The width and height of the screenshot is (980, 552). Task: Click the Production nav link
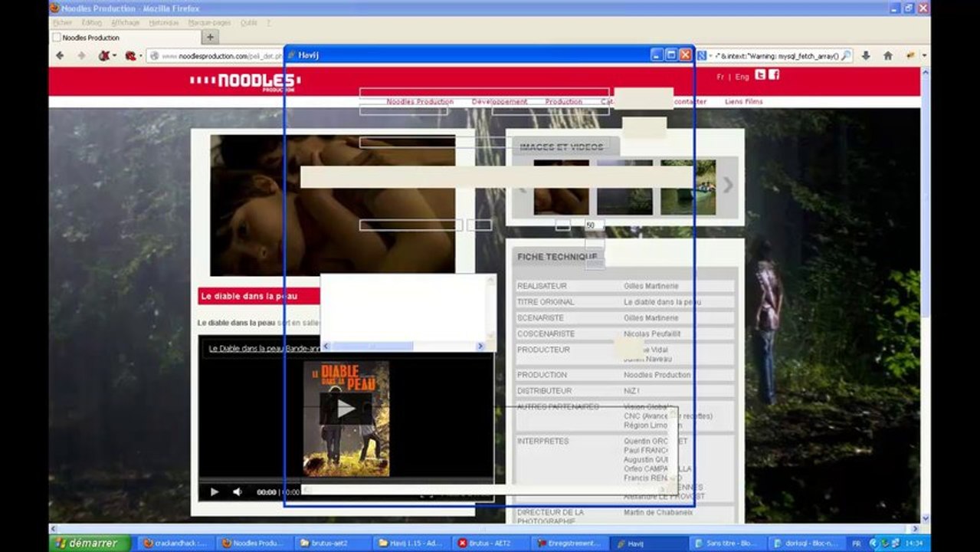[564, 101]
